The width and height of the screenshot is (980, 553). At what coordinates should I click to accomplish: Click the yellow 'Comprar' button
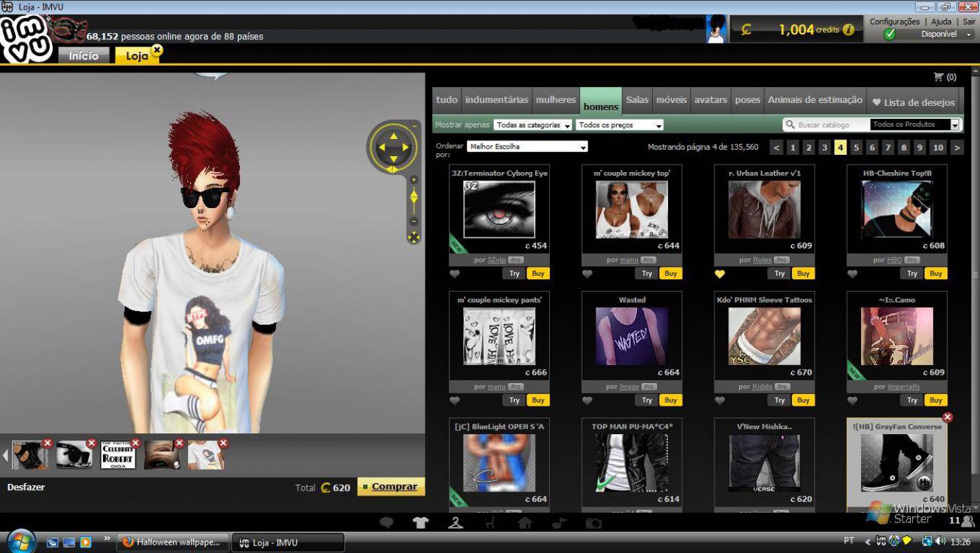point(391,487)
